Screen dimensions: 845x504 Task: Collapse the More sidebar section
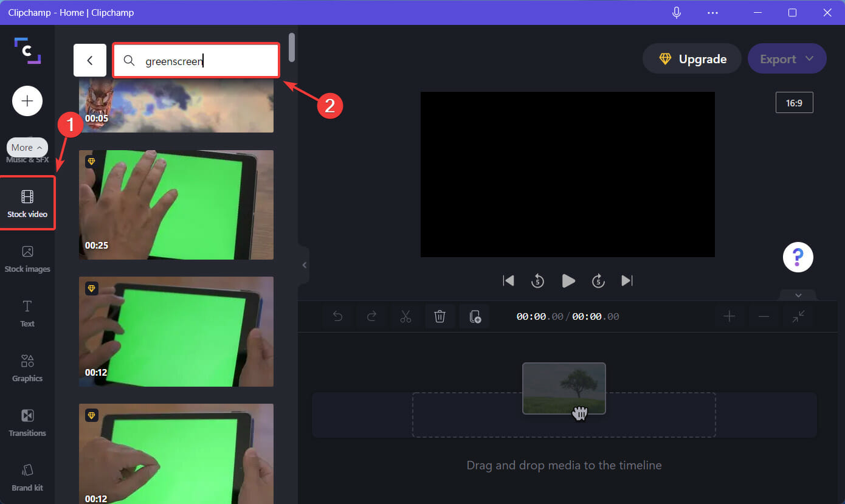(x=27, y=147)
